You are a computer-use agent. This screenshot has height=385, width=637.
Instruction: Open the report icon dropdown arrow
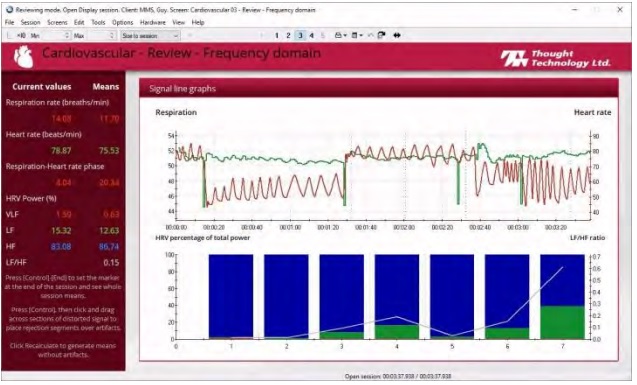tap(361, 36)
